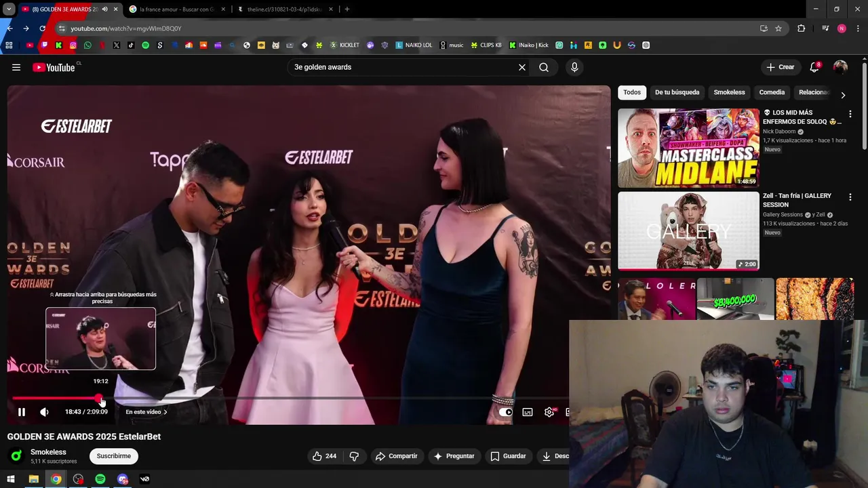Start voice search with microphone
Viewport: 868px width, 488px height.
pos(574,67)
